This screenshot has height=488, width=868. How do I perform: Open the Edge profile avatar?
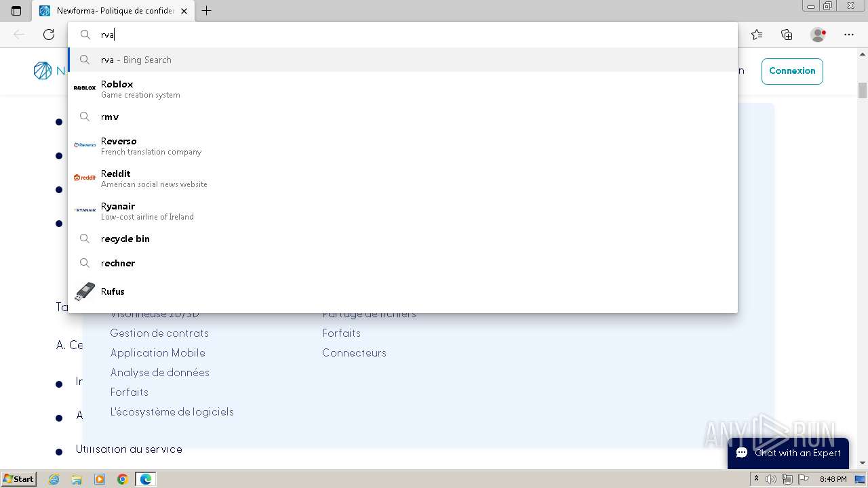tap(818, 35)
